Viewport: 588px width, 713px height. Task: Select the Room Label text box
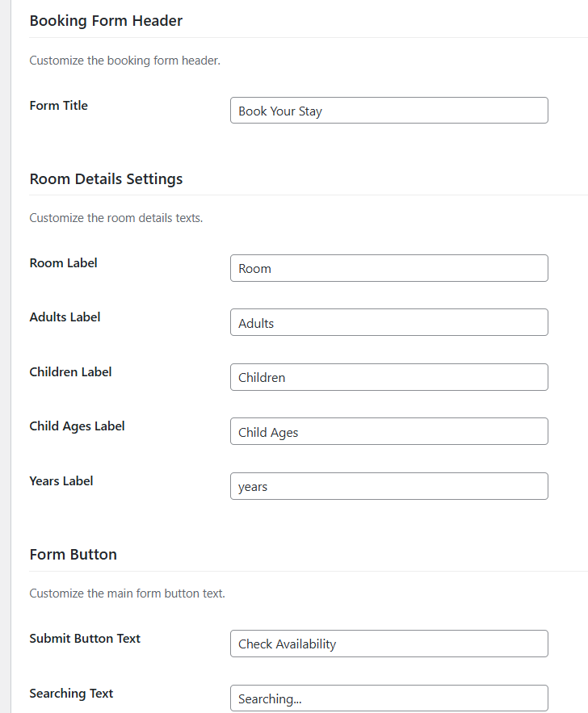click(389, 267)
